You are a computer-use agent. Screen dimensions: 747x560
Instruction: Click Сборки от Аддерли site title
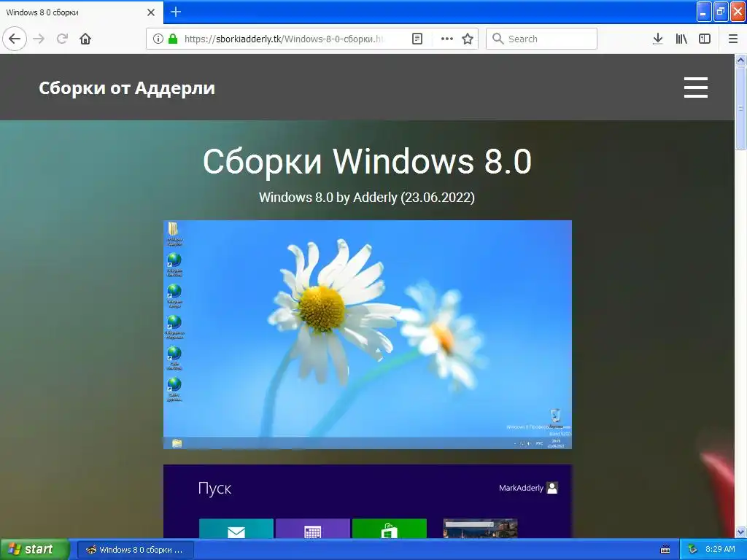[127, 87]
